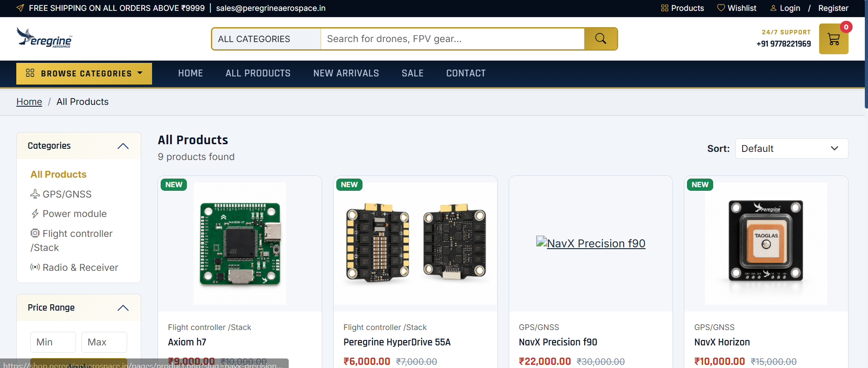Image resolution: width=868 pixels, height=368 pixels.
Task: Collapse the Categories panel chevron
Action: (123, 146)
